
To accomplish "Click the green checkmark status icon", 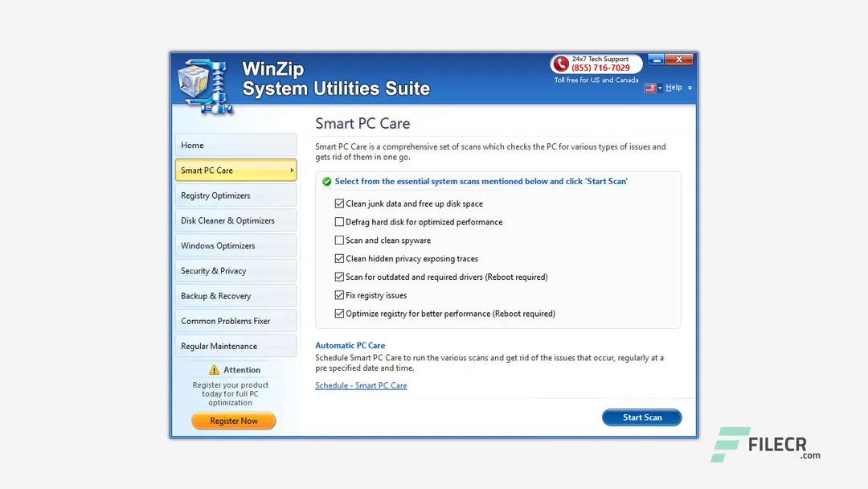I will 326,182.
